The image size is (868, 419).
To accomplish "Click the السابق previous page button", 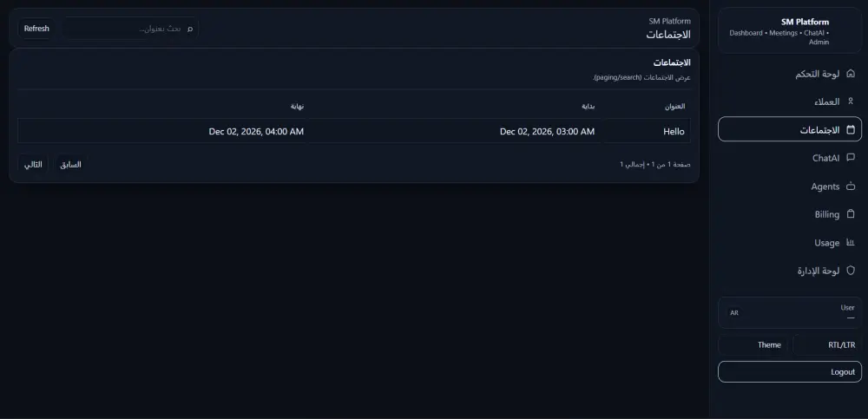I will [x=71, y=164].
